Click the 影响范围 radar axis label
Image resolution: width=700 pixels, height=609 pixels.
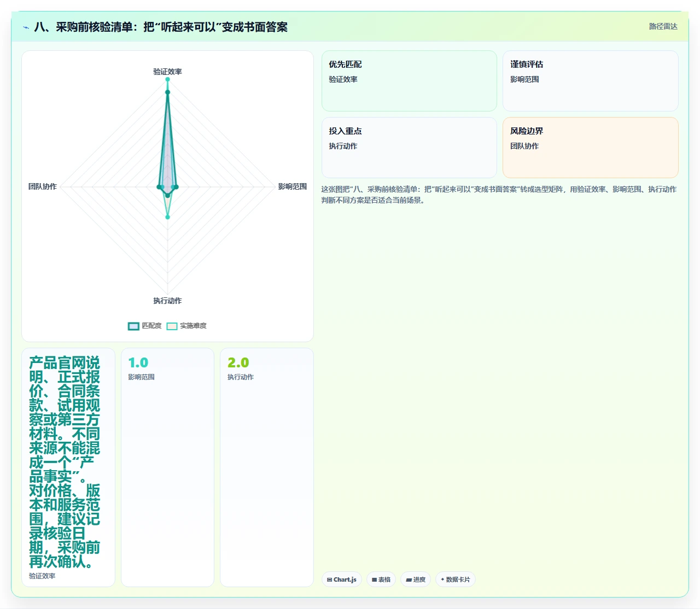293,186
